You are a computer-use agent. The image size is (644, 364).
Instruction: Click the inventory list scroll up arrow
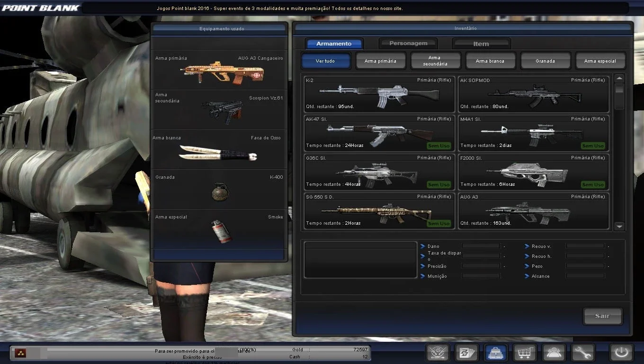pyautogui.click(x=619, y=79)
